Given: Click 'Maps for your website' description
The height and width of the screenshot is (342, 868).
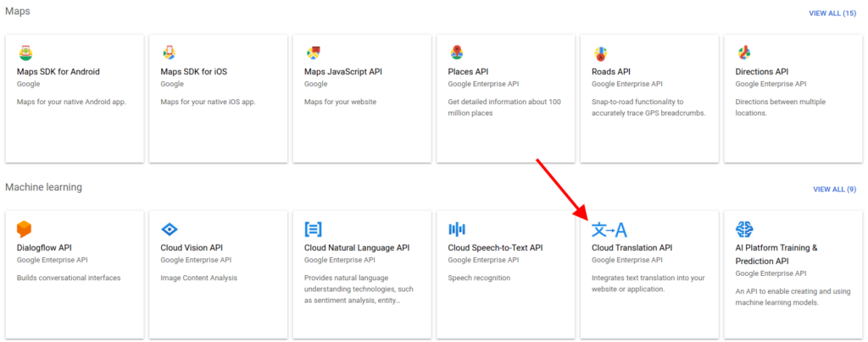Looking at the screenshot, I should pyautogui.click(x=341, y=102).
